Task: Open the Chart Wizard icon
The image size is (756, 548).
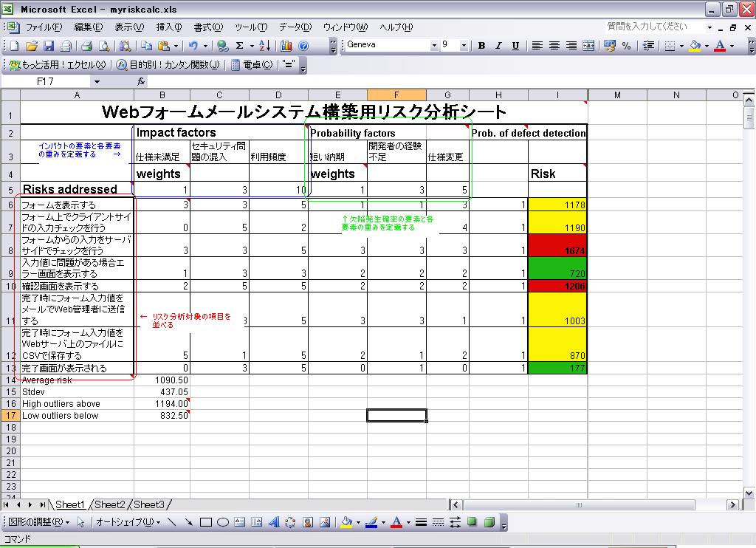Action: point(286,46)
